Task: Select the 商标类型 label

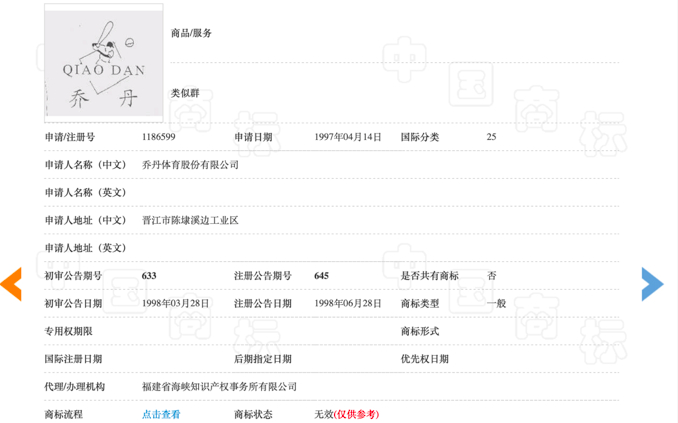Action: [x=420, y=304]
